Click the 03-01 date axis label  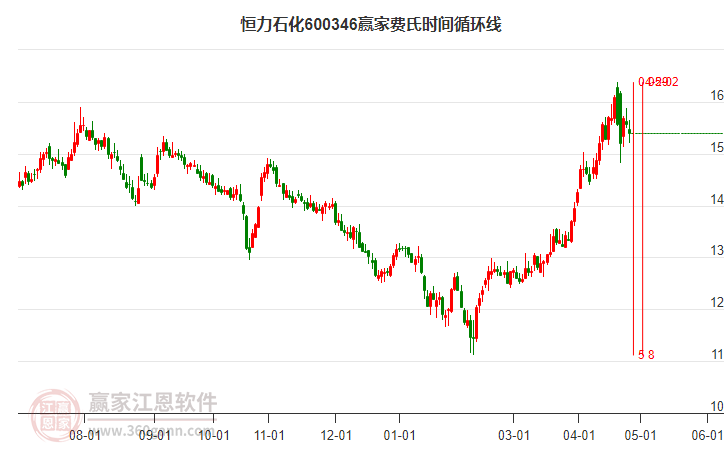(x=513, y=435)
